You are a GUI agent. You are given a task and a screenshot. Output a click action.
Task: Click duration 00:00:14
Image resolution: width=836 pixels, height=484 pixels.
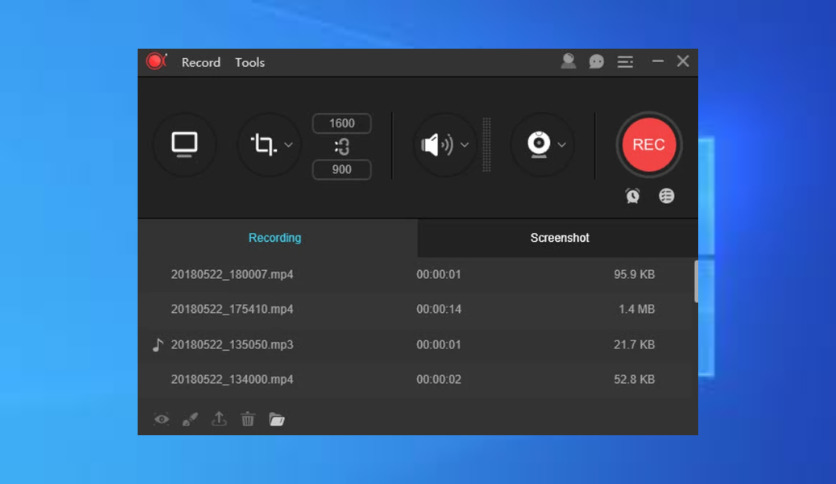(x=439, y=309)
